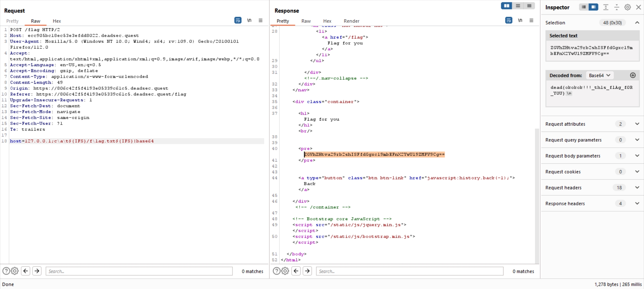
Task: Open the Response Render tab
Action: tap(351, 21)
